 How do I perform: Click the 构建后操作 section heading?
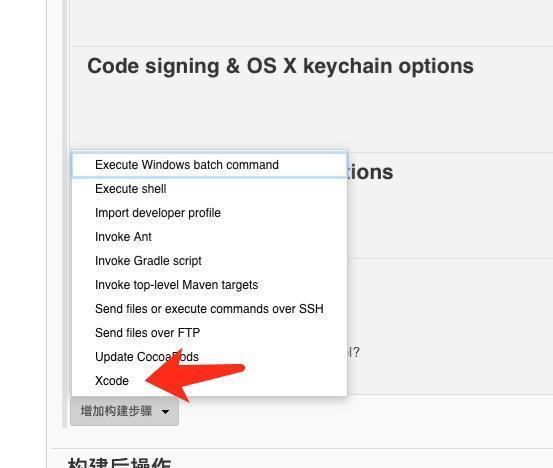click(x=119, y=463)
